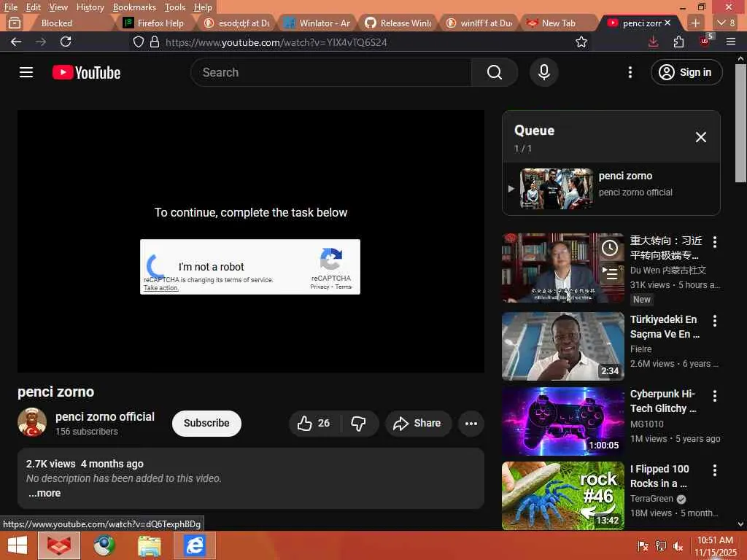This screenshot has width=747, height=560.
Task: Open tracking protection shield in address bar
Action: (x=138, y=42)
